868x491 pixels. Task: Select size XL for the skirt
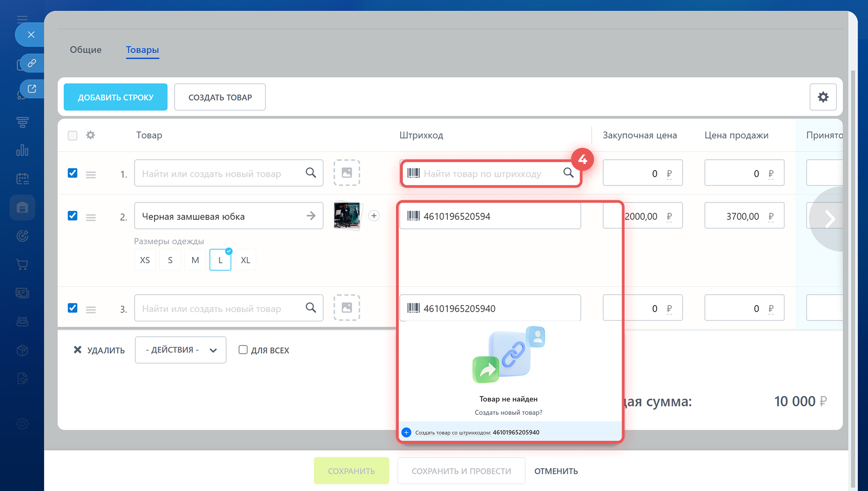point(245,260)
